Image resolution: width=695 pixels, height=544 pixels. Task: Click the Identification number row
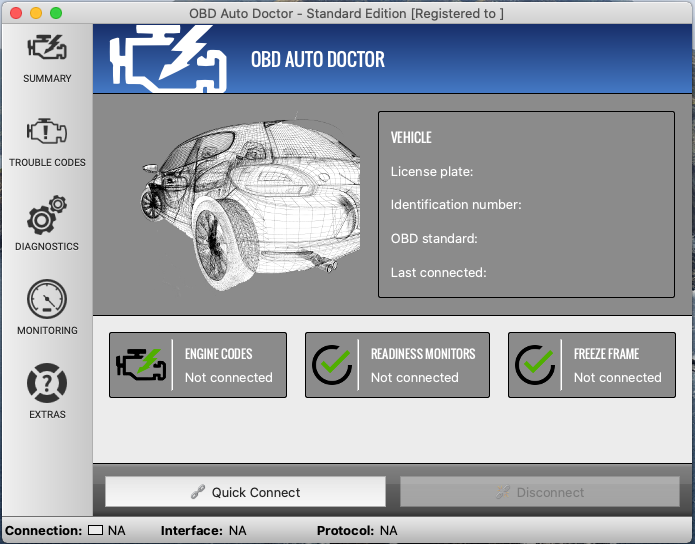point(456,205)
